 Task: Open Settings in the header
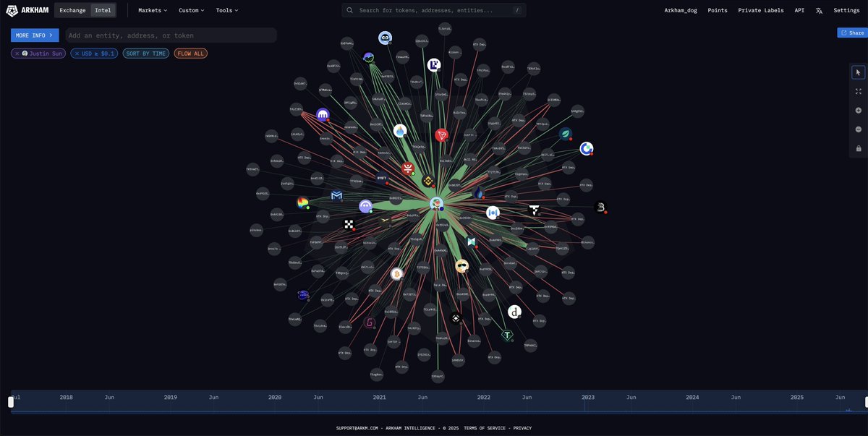pyautogui.click(x=846, y=10)
